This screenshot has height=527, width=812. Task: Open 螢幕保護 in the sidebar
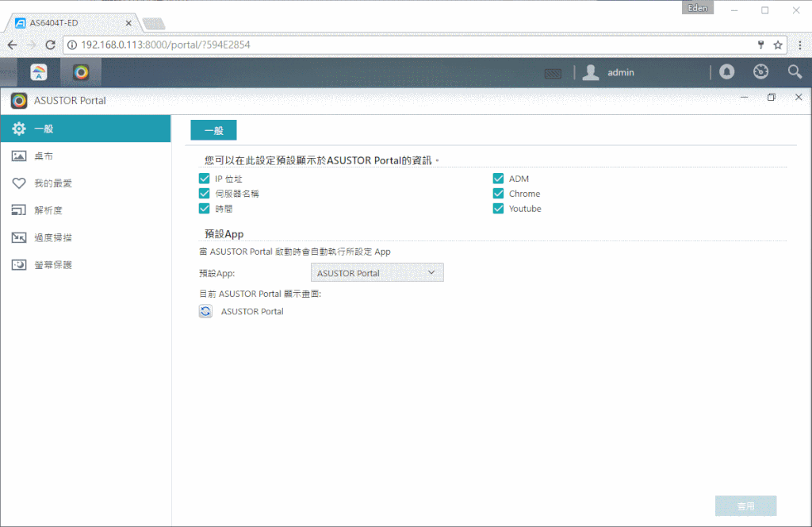click(86, 265)
